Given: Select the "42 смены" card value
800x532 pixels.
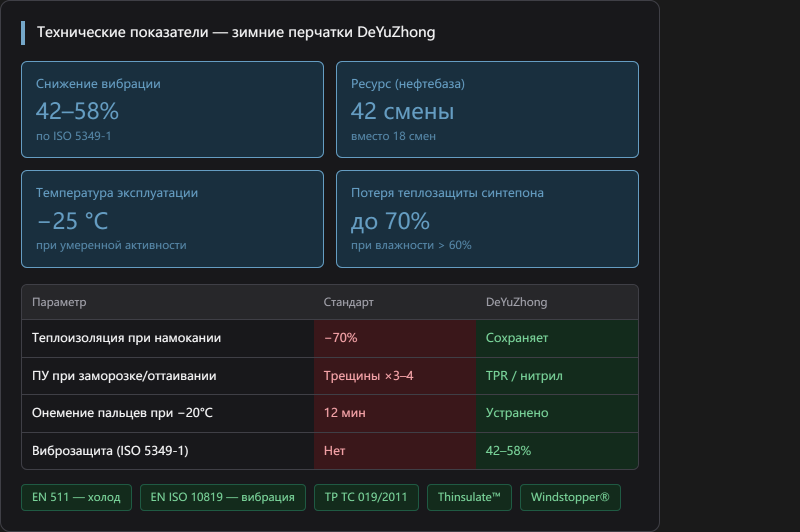Looking at the screenshot, I should tap(402, 111).
